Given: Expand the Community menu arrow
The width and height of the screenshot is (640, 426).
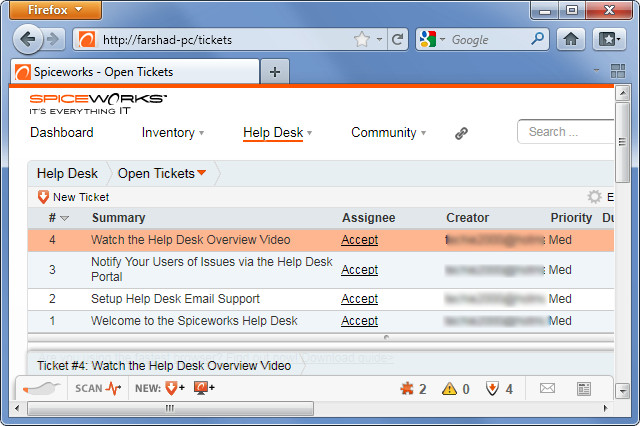Looking at the screenshot, I should (423, 133).
